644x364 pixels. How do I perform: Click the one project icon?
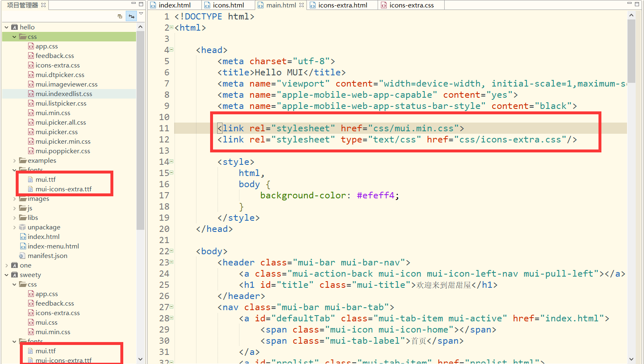(x=14, y=265)
